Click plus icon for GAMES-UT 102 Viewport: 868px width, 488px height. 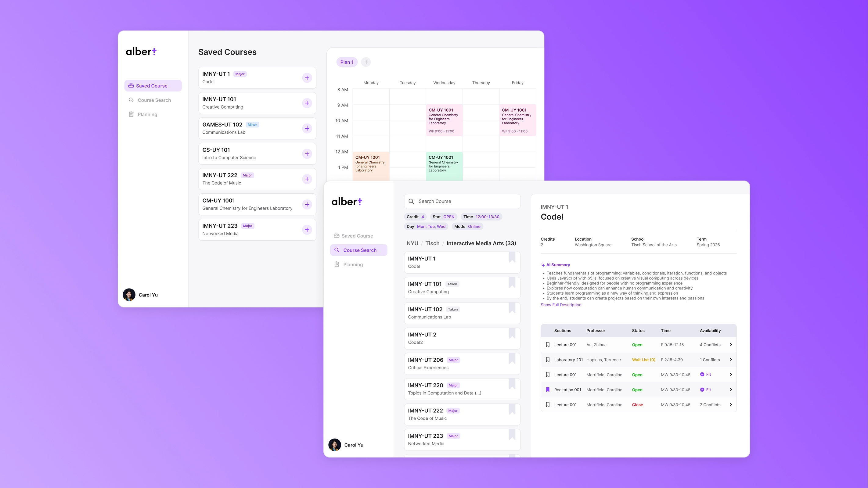[307, 128]
